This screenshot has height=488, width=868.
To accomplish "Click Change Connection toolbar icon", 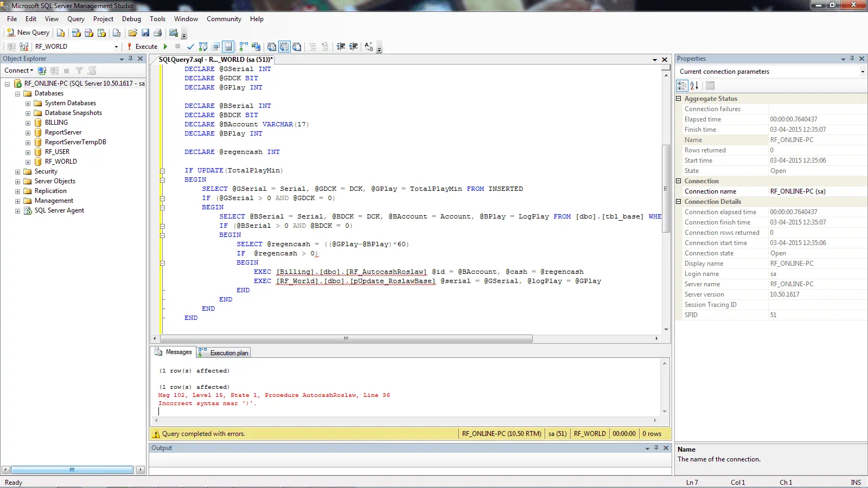I will click(24, 47).
